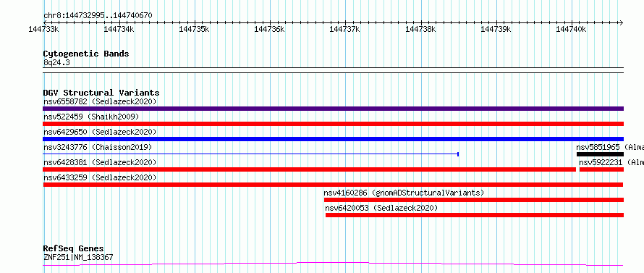Click the ruler's left end arrow
644x273 pixels.
(x=45, y=22)
